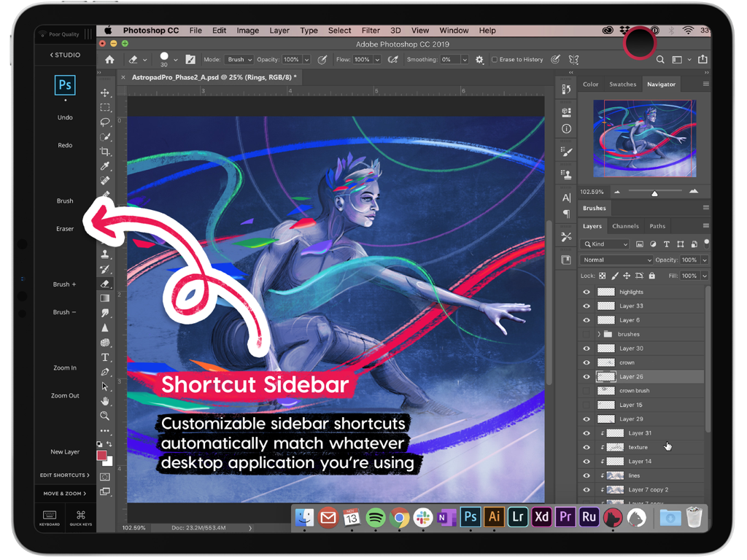Image resolution: width=747 pixels, height=560 pixels.
Task: Open brush settings gear in the options bar
Action: tap(479, 60)
